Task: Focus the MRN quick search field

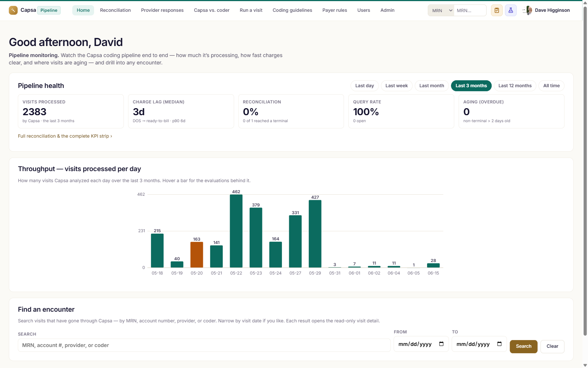Action: (470, 10)
